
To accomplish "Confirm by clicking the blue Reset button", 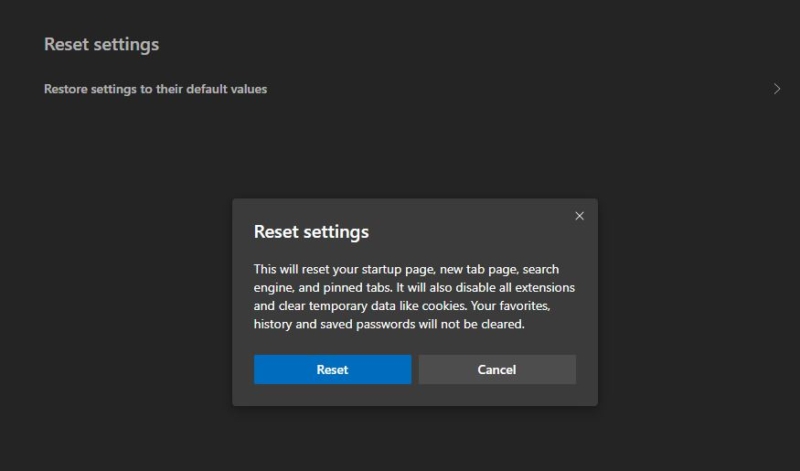I will [x=332, y=369].
